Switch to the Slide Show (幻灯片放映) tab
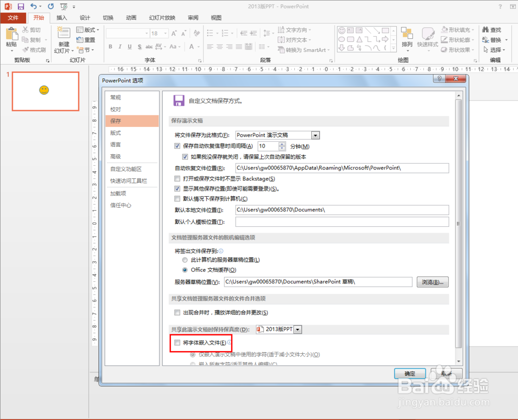 click(162, 18)
